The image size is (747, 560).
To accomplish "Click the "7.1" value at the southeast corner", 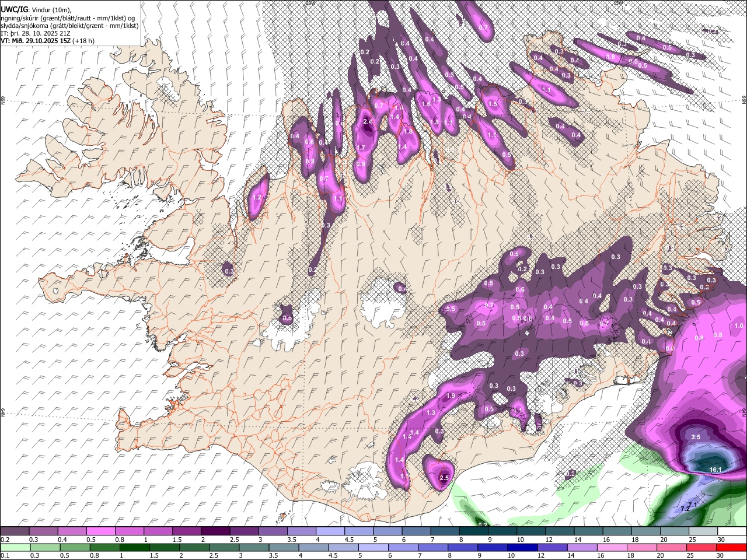I will [693, 504].
